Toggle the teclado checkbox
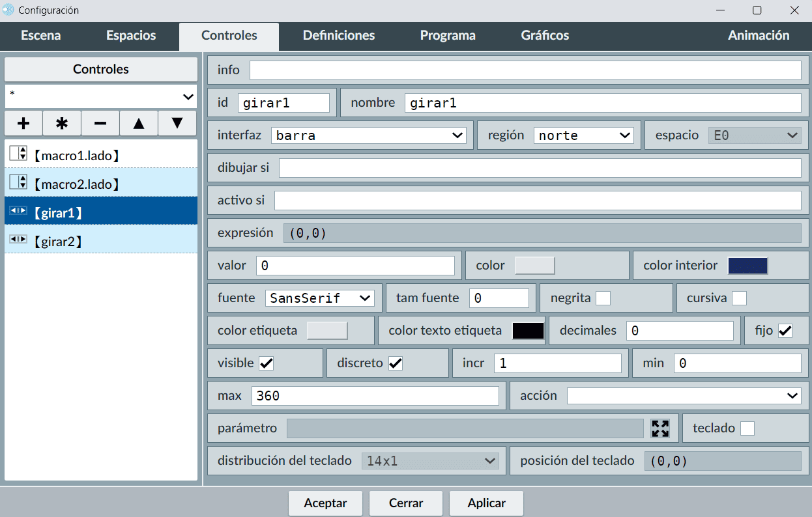 coord(747,428)
